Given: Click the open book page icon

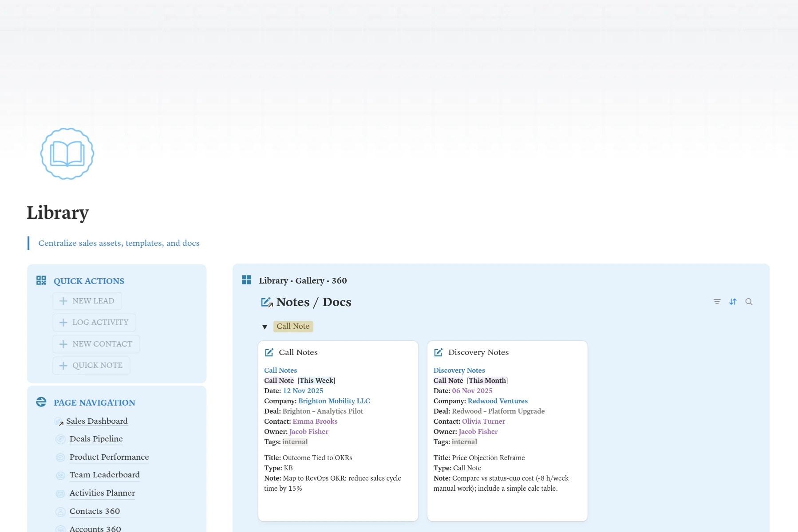Looking at the screenshot, I should [67, 154].
